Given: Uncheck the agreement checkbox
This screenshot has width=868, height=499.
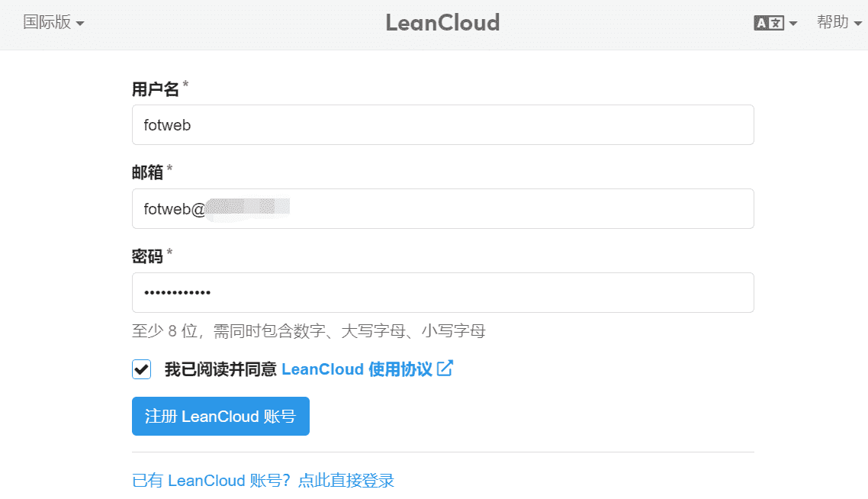Looking at the screenshot, I should (x=141, y=369).
